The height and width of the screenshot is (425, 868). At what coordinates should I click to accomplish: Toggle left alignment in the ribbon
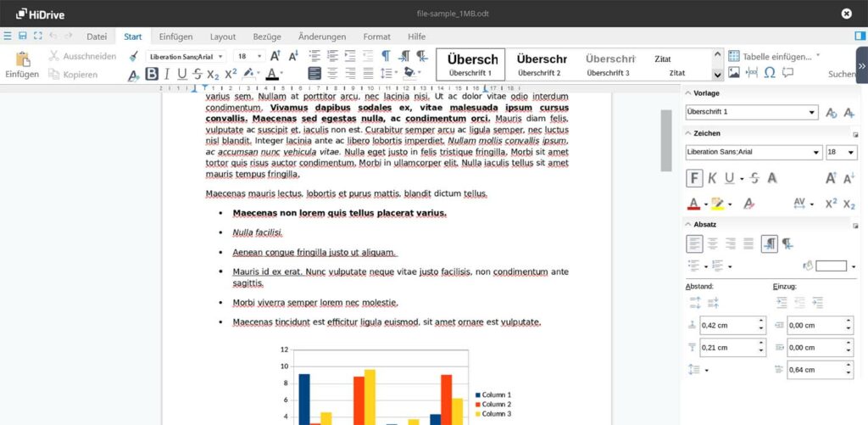pos(314,73)
